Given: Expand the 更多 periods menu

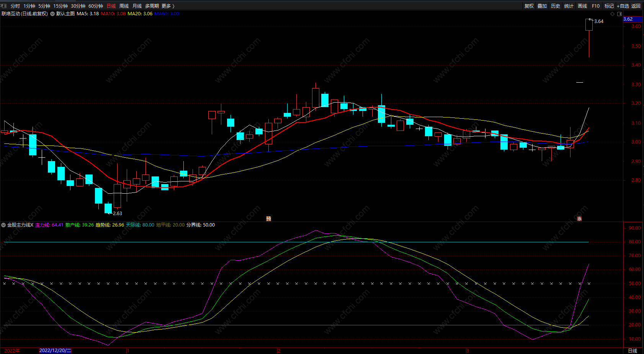Looking at the screenshot, I should click(168, 6).
